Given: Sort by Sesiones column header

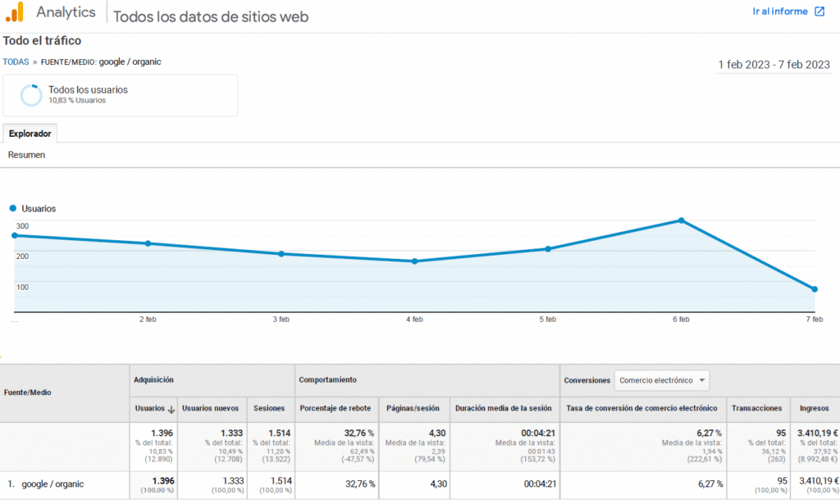Looking at the screenshot, I should [269, 408].
